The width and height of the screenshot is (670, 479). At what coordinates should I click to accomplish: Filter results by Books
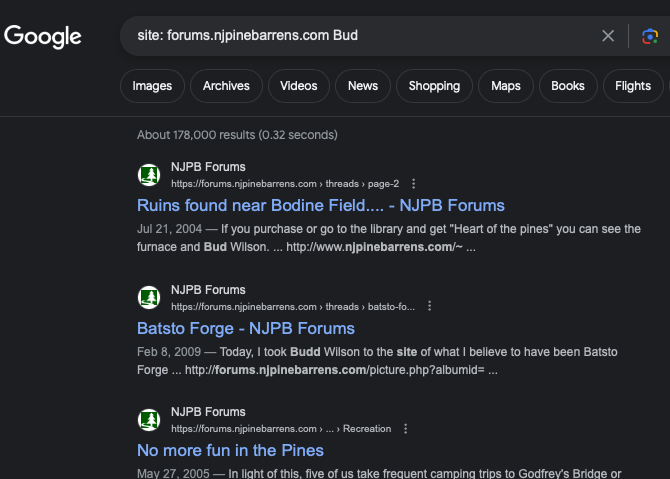pos(567,86)
